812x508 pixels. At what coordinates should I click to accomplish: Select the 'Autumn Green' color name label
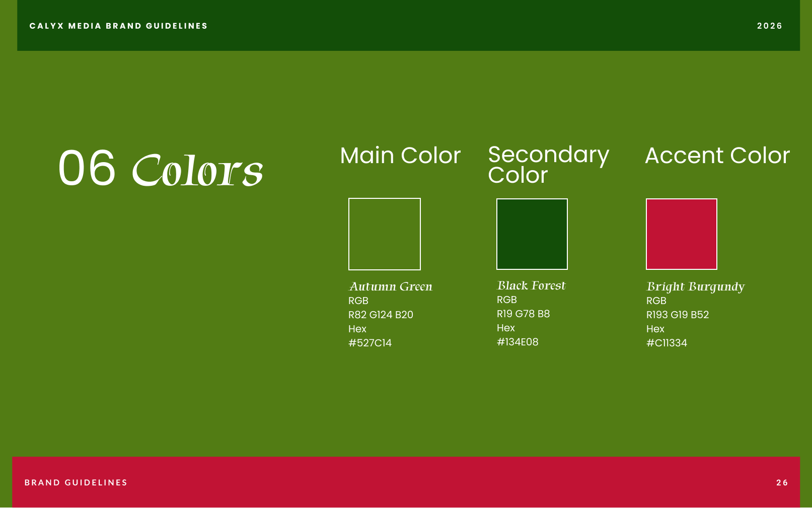(391, 286)
